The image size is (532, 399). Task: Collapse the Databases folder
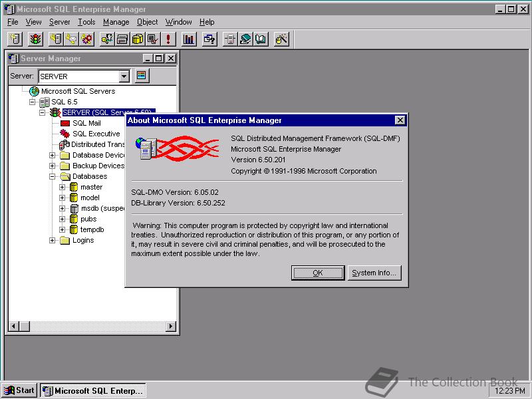[53, 176]
